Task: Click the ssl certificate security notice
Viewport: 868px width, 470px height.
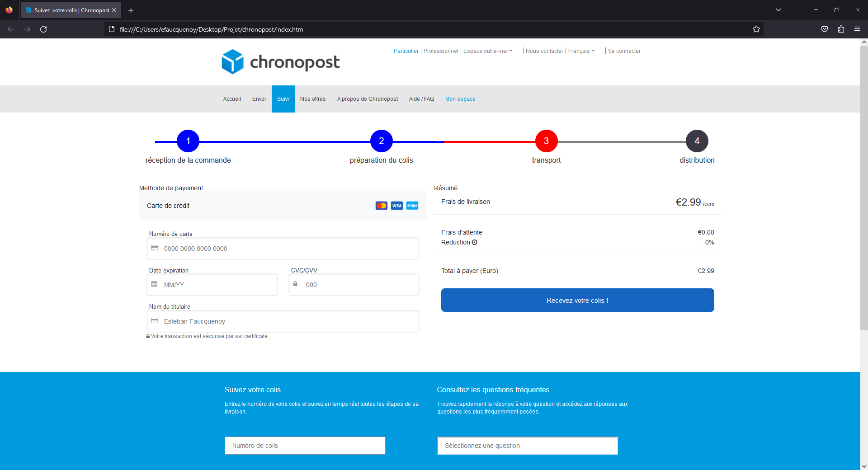Action: point(207,336)
